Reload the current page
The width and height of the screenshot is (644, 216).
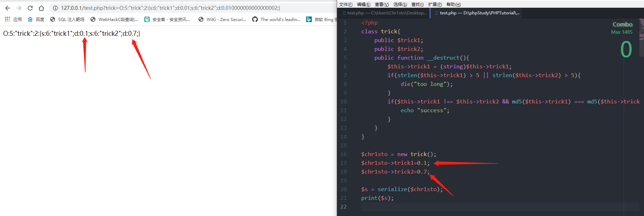point(30,8)
